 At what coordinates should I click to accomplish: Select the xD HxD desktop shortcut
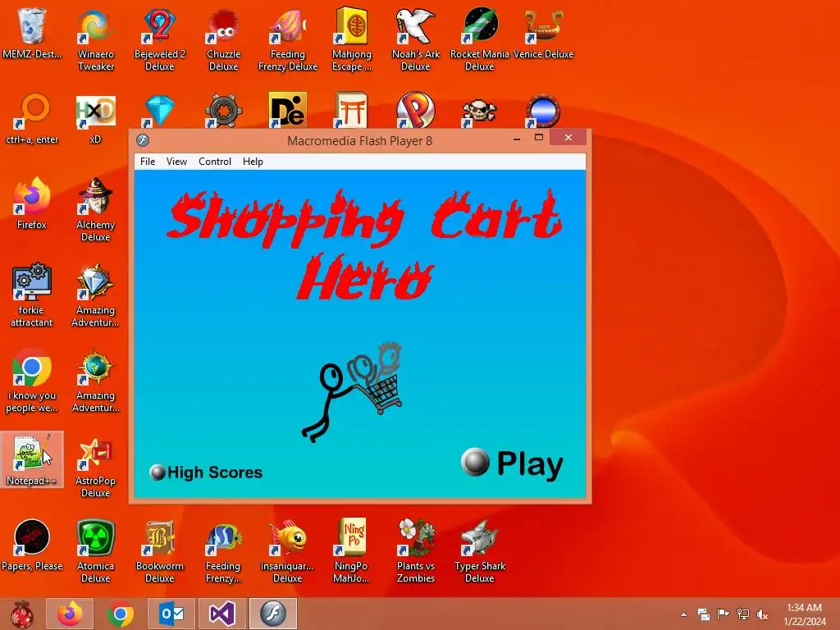[95, 119]
